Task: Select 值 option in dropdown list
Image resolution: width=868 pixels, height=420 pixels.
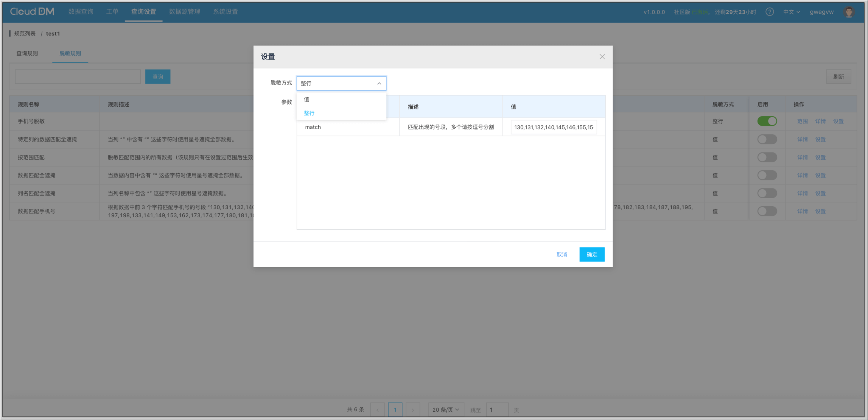Action: pos(306,100)
